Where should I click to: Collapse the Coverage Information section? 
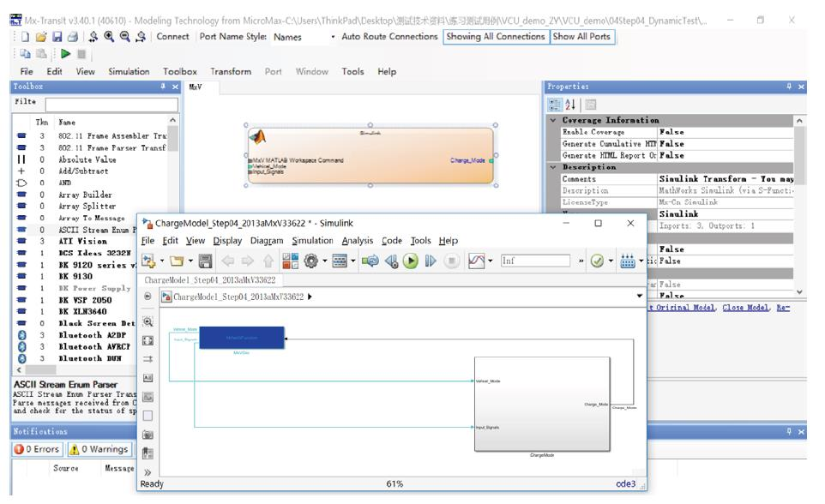coord(553,121)
